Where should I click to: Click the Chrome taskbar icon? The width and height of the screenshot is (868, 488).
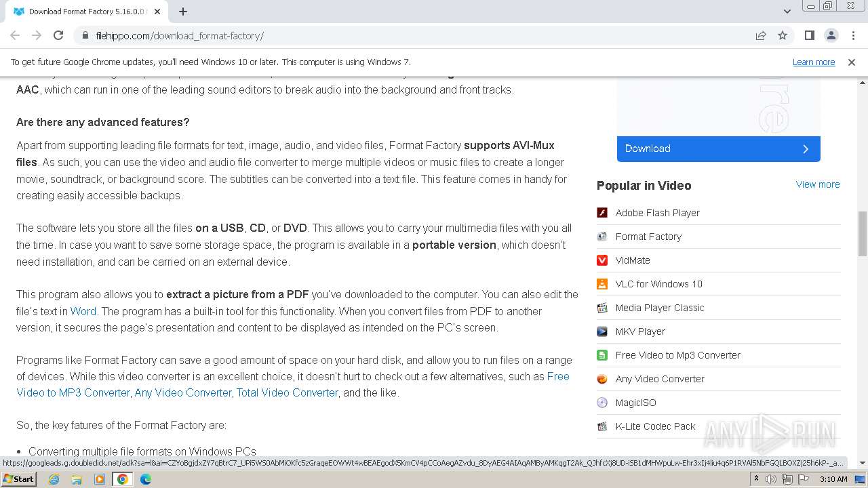pyautogui.click(x=123, y=479)
